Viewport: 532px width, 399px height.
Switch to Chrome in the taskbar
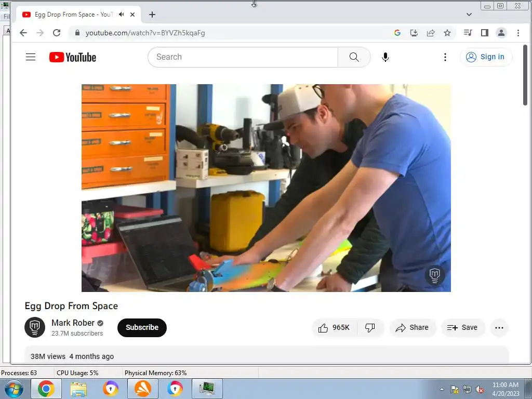pyautogui.click(x=46, y=389)
